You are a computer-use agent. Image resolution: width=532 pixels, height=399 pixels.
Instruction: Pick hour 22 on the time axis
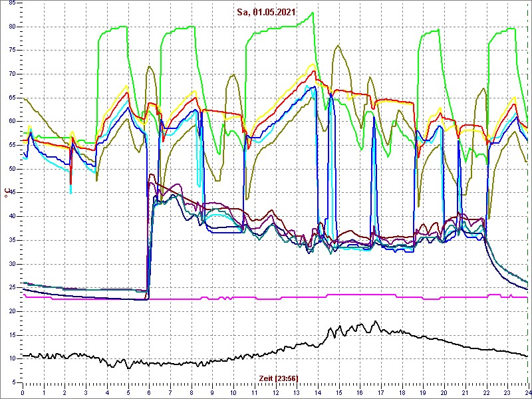tap(486, 392)
